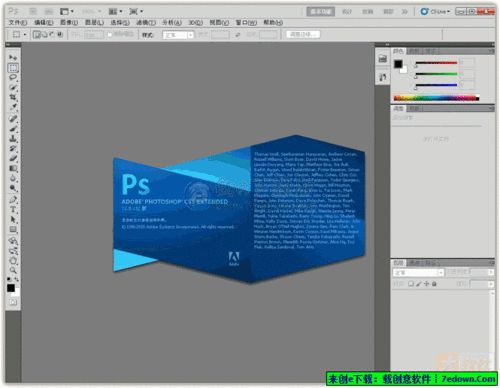
Task: Open the CS Live dropdown
Action: (x=435, y=11)
